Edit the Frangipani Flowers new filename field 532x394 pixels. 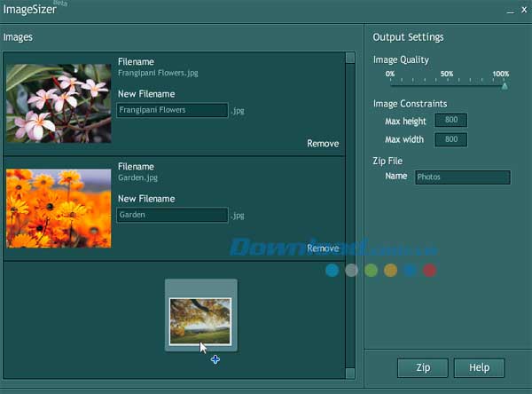coord(172,110)
